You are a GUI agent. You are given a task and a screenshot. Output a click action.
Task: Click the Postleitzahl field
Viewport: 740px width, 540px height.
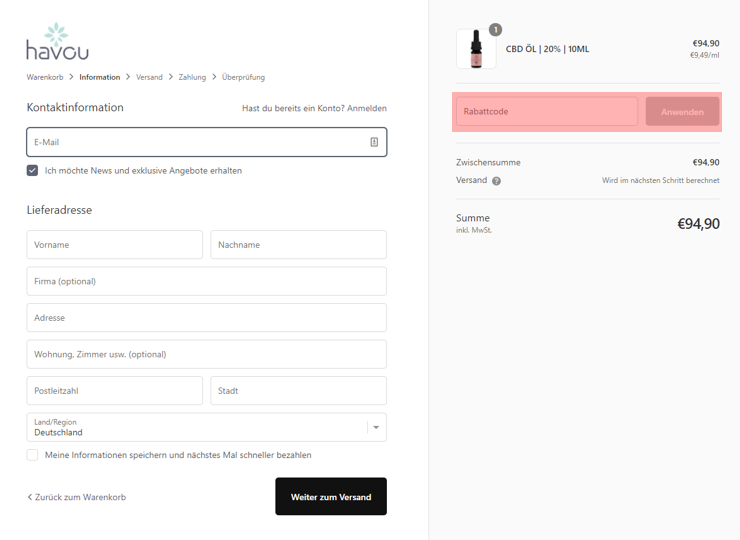pyautogui.click(x=115, y=390)
